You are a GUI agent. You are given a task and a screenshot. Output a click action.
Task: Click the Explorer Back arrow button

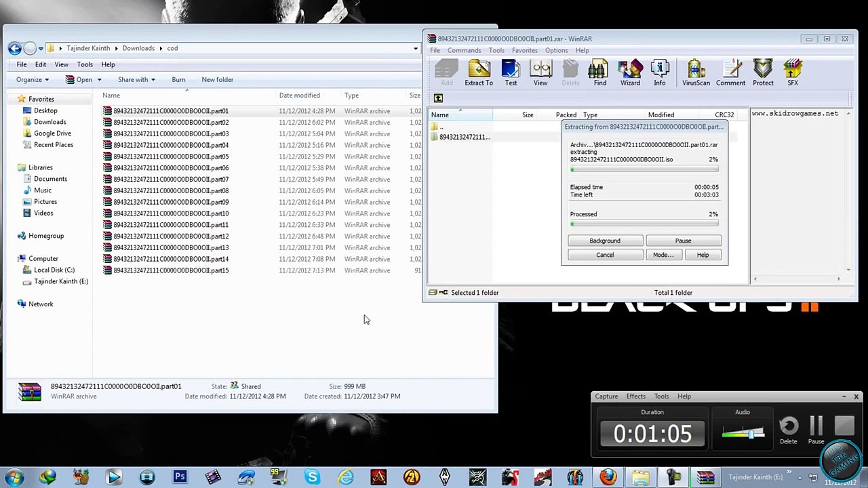click(14, 48)
